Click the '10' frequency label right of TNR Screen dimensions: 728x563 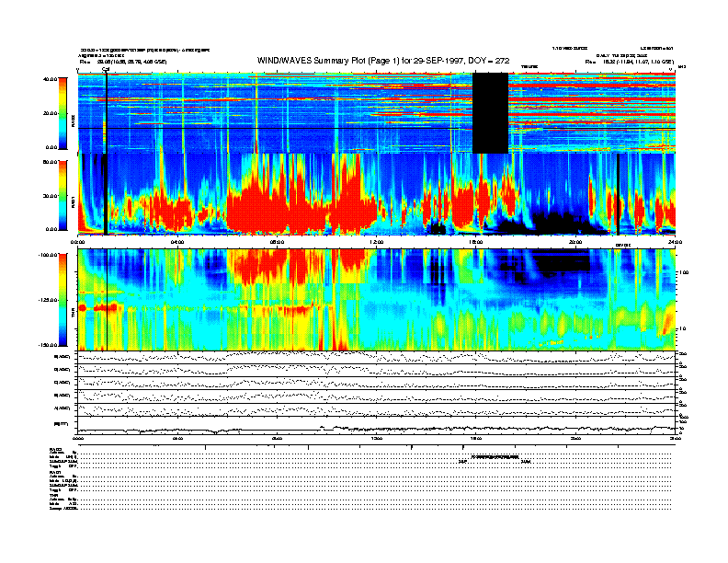pyautogui.click(x=683, y=329)
